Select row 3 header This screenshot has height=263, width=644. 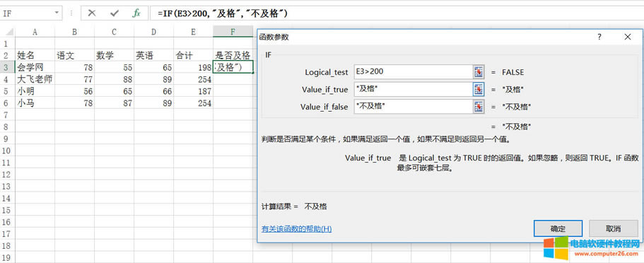[7, 67]
